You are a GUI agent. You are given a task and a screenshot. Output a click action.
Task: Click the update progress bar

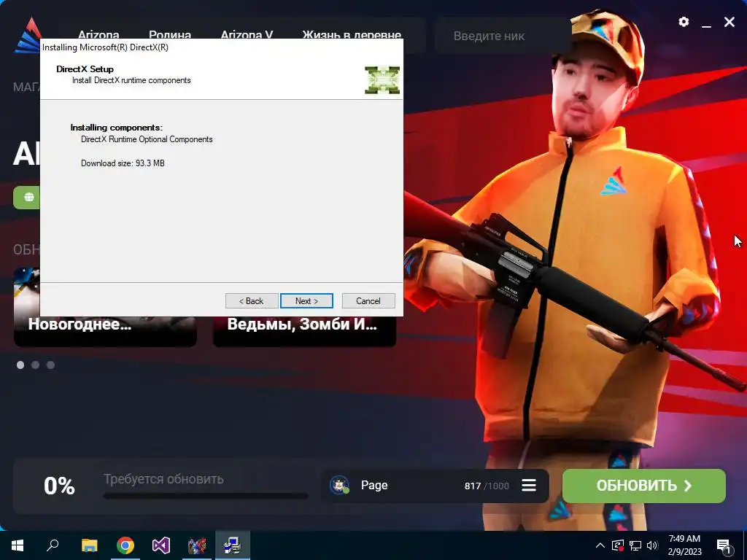coord(205,496)
